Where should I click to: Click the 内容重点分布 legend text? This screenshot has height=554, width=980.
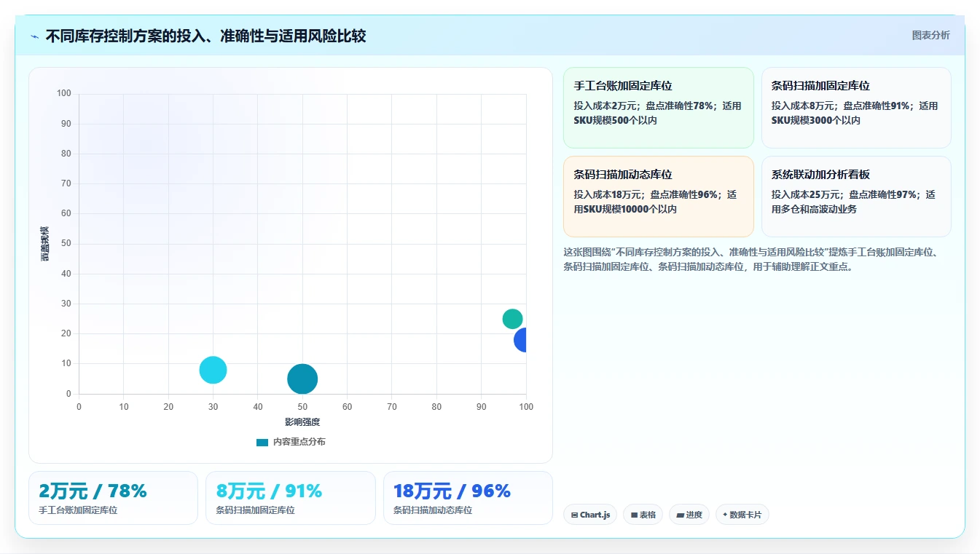299,442
